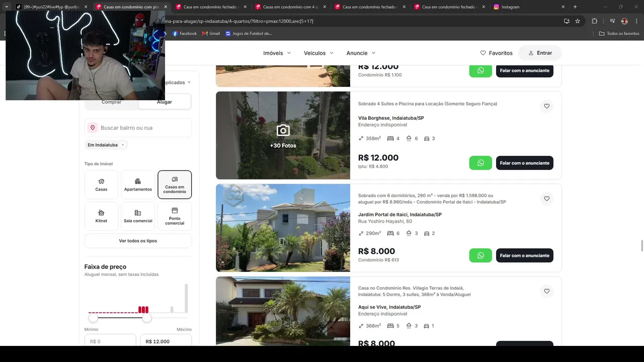Click the location pin icon in the search field
Viewport: 644px width, 362px height.
pos(93,128)
